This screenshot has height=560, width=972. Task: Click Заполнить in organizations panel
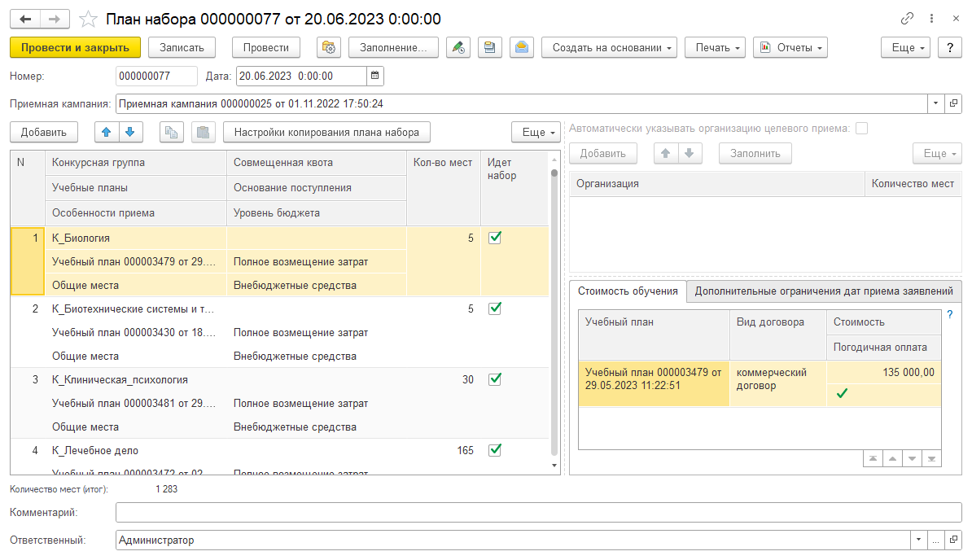pos(755,153)
